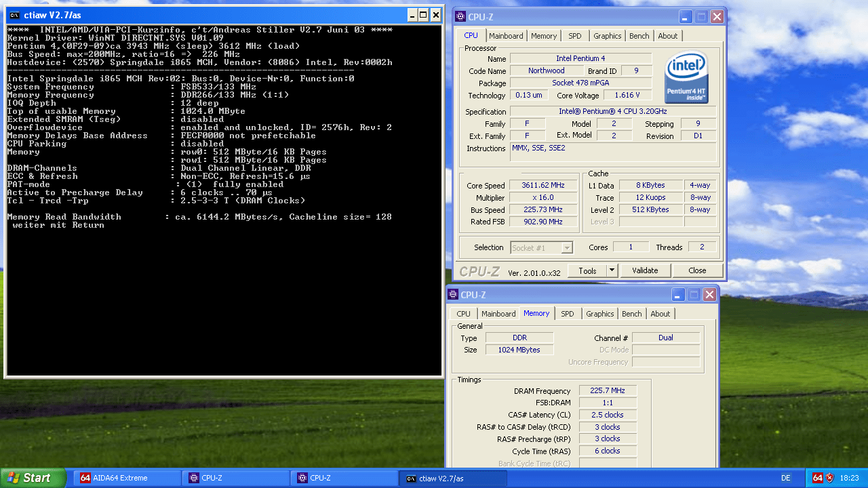This screenshot has height=488, width=868.
Task: Click the Validate button in CPU-Z
Action: [x=645, y=270]
